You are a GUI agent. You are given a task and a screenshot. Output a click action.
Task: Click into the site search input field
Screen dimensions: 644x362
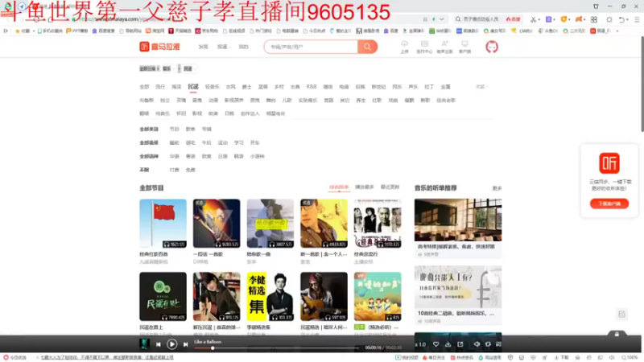pos(311,47)
